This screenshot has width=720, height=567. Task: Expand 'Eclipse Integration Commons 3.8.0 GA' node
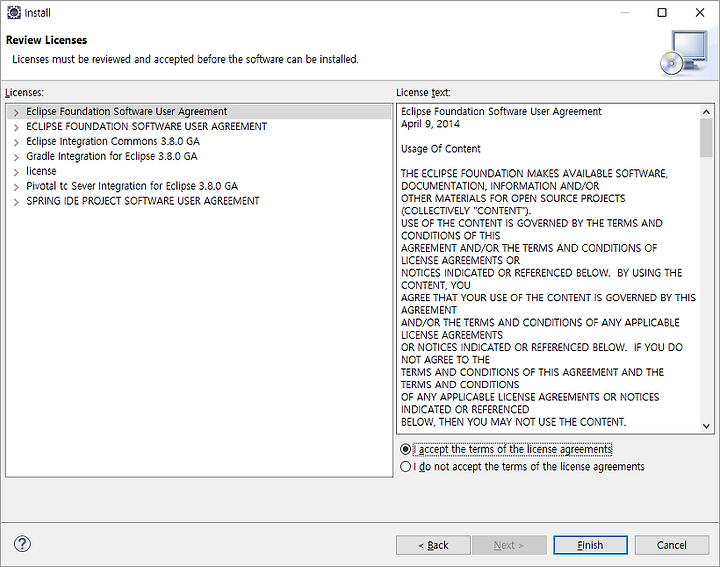coord(16,142)
